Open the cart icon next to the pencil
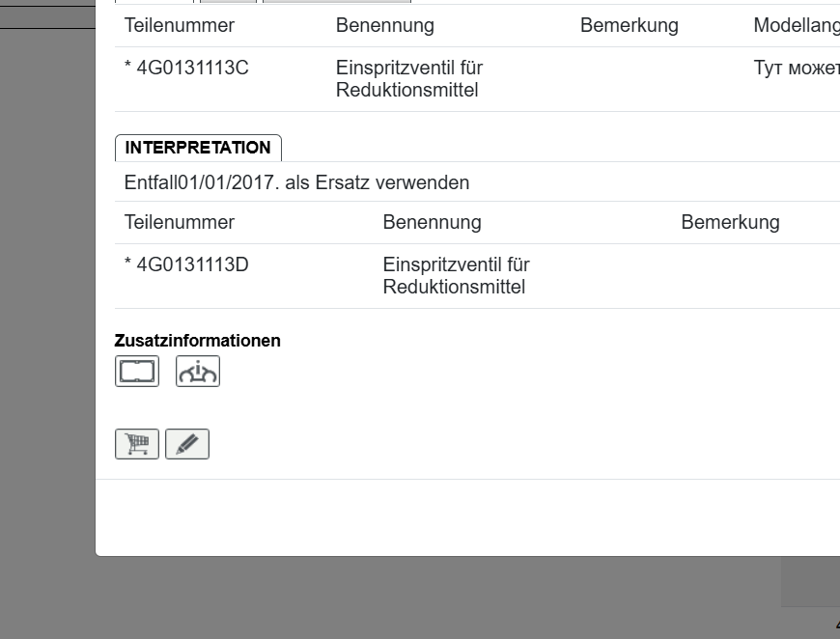 click(x=137, y=443)
